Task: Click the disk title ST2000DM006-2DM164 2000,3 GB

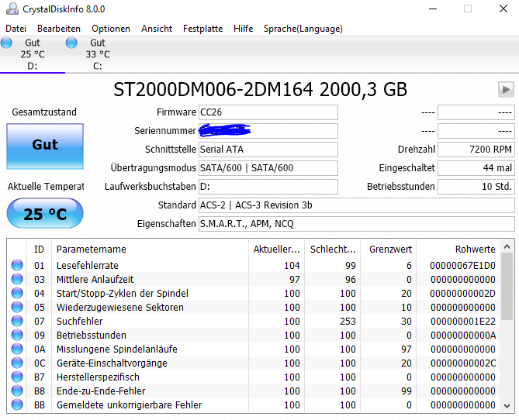Action: click(260, 90)
